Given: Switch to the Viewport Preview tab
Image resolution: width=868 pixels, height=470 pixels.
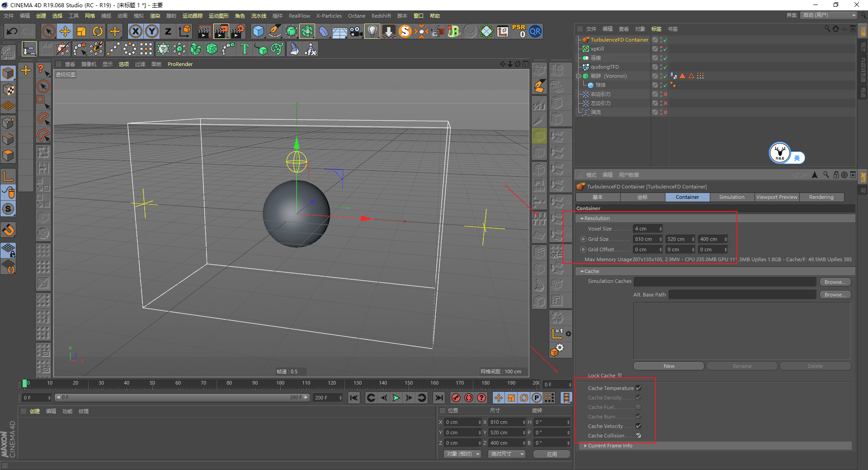Looking at the screenshot, I should coord(777,197).
